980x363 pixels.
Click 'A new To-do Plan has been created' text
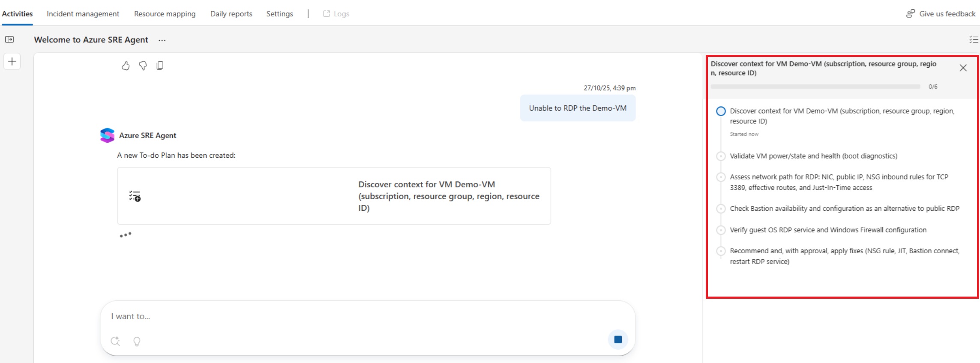(177, 156)
